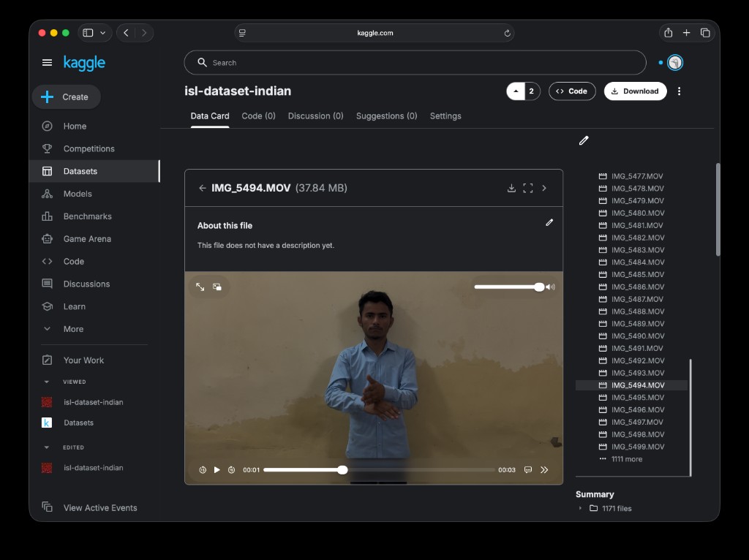Expand the More sidebar section
The width and height of the screenshot is (749, 560).
[x=73, y=329]
